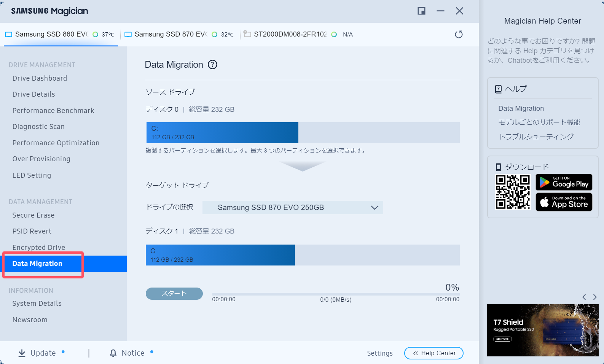Open モデルごとのサポート機能 help link
Screen dimensions: 604x364
click(539, 122)
